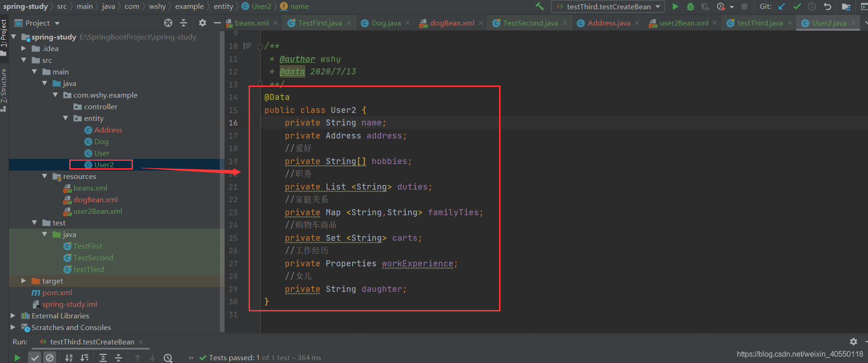Switch to the testThird.java editor tab
868x363 pixels.
(x=759, y=23)
